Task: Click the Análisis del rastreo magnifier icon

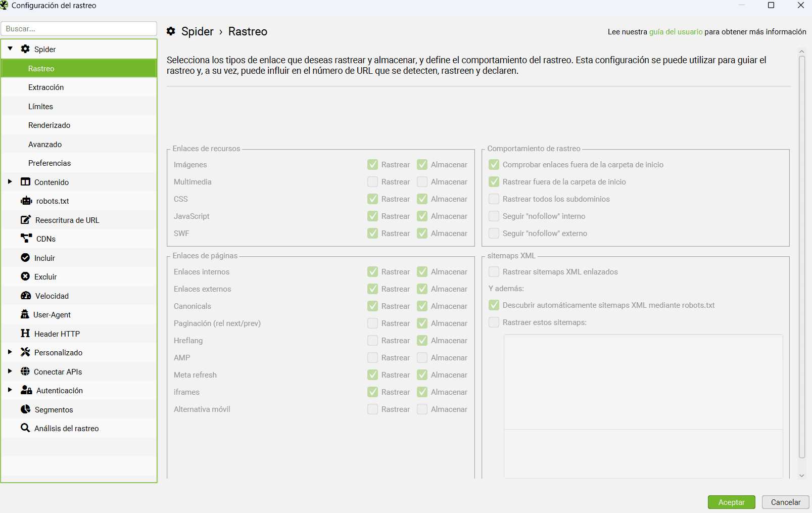Action: pos(25,428)
